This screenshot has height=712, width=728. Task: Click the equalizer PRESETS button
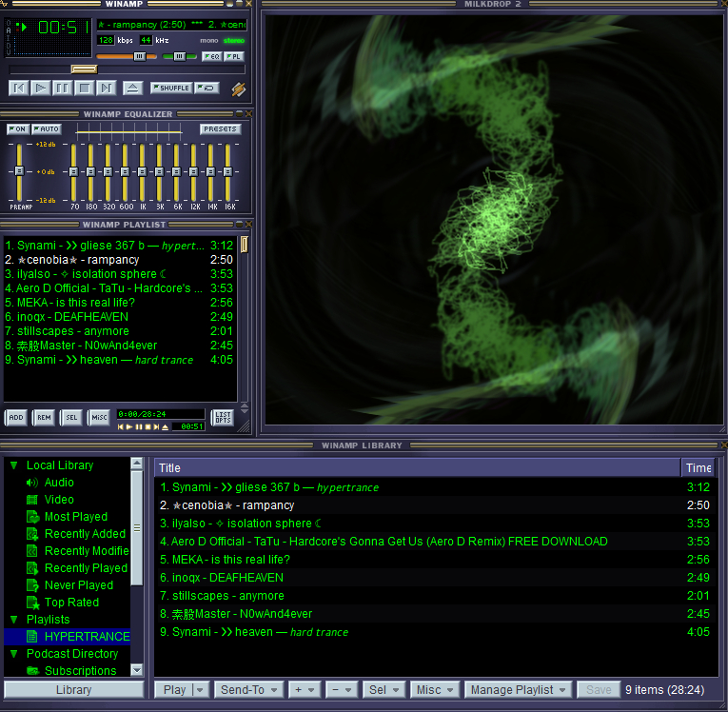click(220, 129)
